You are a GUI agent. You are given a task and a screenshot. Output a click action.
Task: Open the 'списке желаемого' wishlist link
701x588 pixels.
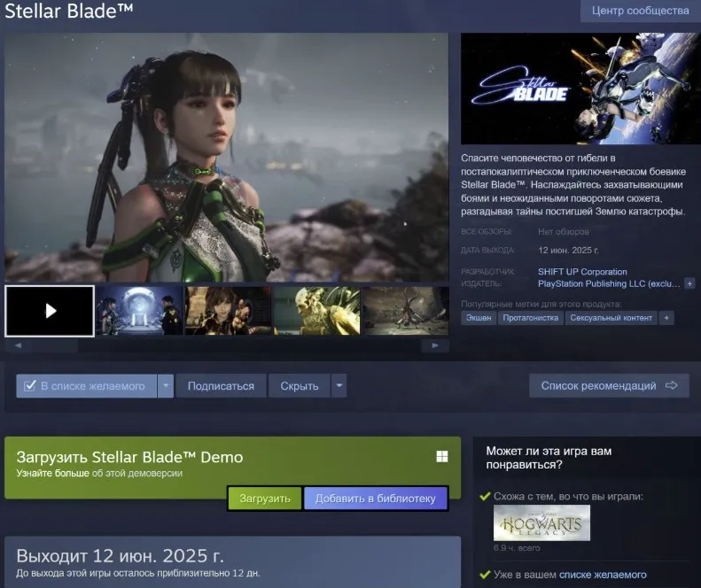603,575
